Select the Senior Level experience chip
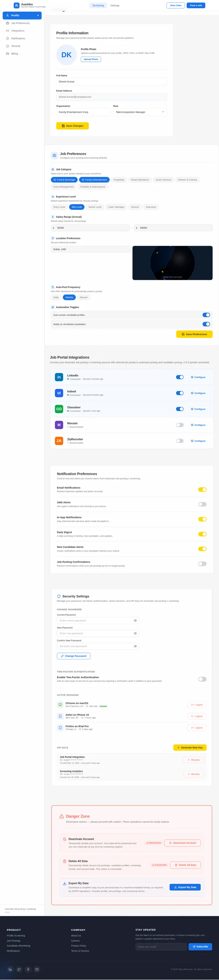The image size is (219, 980). [x=95, y=207]
